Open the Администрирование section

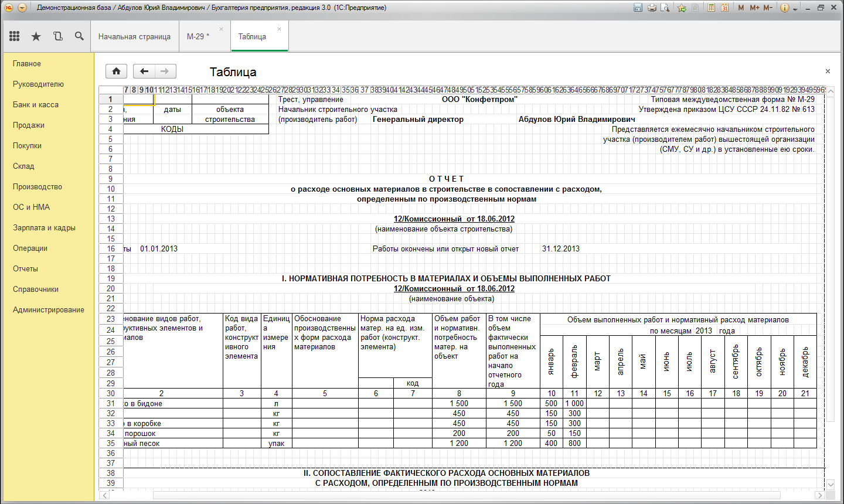[49, 309]
